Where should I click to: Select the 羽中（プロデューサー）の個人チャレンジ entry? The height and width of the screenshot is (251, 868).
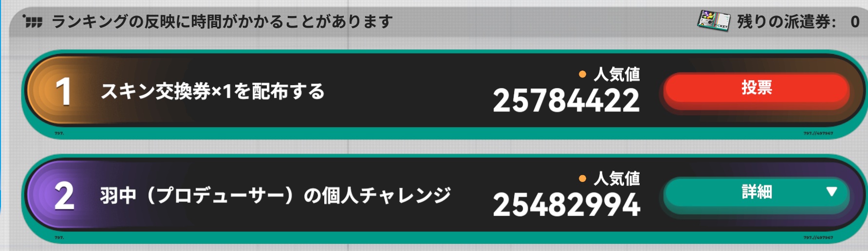pos(275,196)
